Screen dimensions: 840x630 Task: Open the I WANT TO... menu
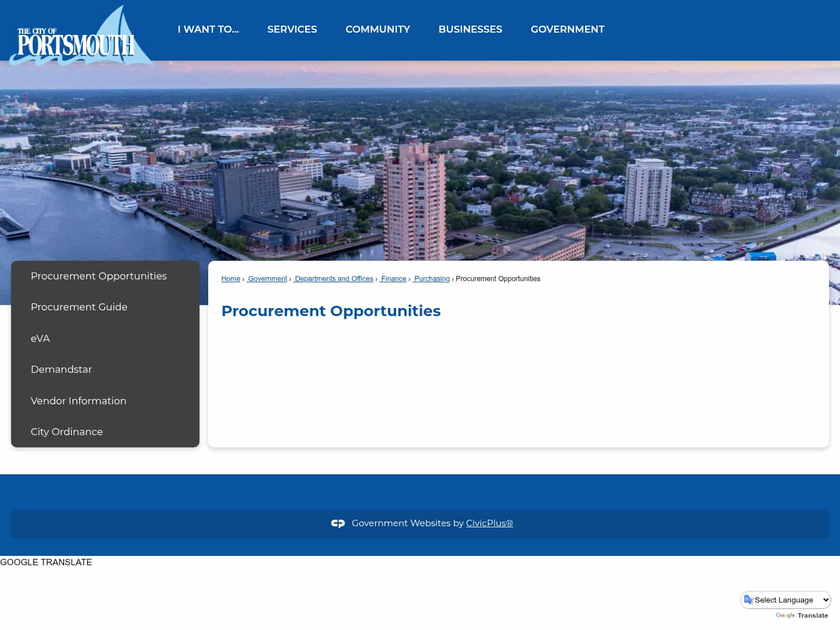pos(208,29)
